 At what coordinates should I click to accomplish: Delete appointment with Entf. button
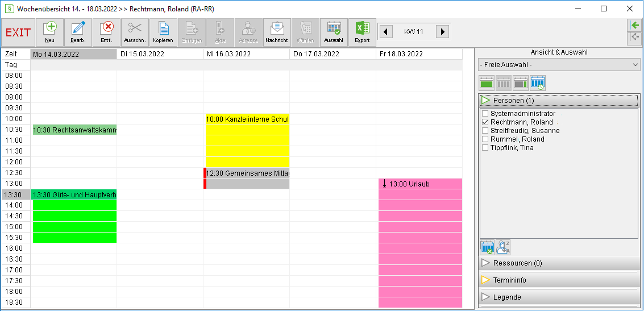tap(106, 32)
